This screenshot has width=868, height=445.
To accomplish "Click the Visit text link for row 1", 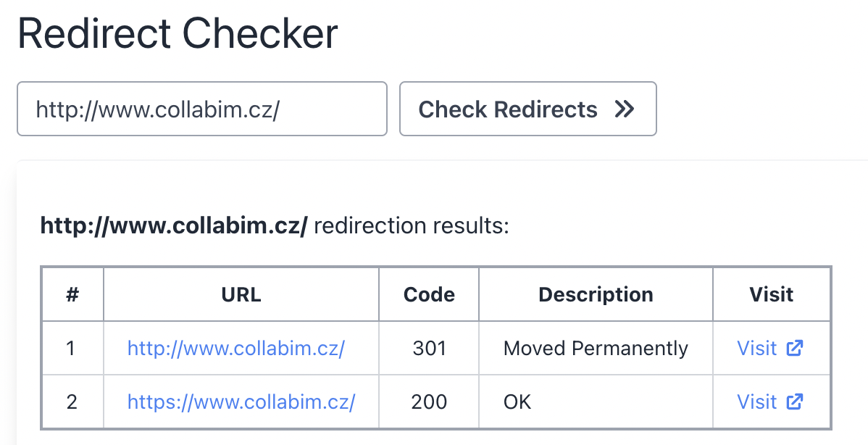I will coord(756,348).
